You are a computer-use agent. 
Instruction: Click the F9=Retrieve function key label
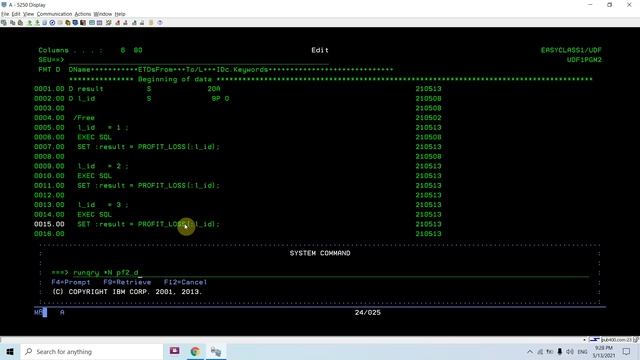click(127, 282)
